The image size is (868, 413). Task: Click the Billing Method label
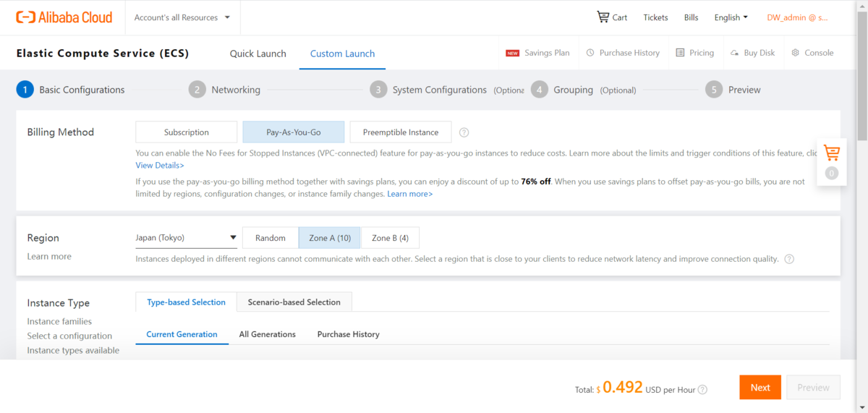(x=61, y=132)
